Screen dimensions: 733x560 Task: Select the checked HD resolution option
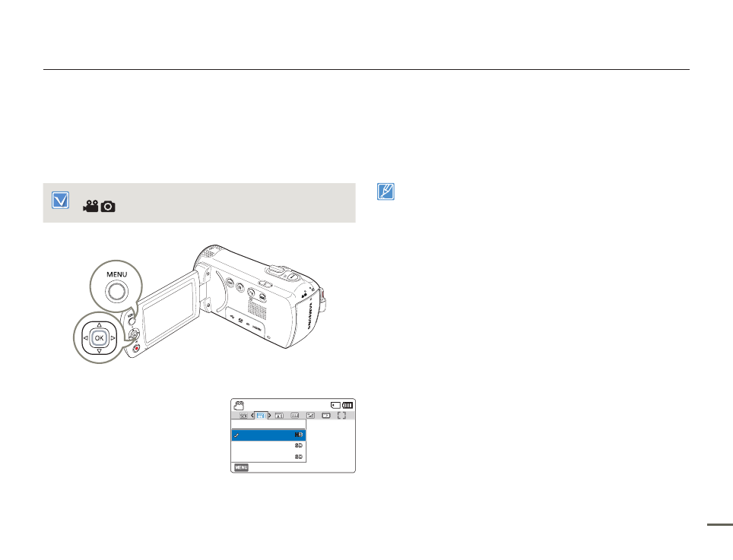pos(269,435)
